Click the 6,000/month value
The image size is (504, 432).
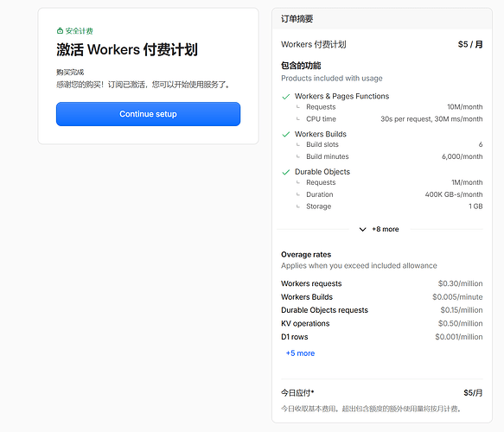pos(463,156)
